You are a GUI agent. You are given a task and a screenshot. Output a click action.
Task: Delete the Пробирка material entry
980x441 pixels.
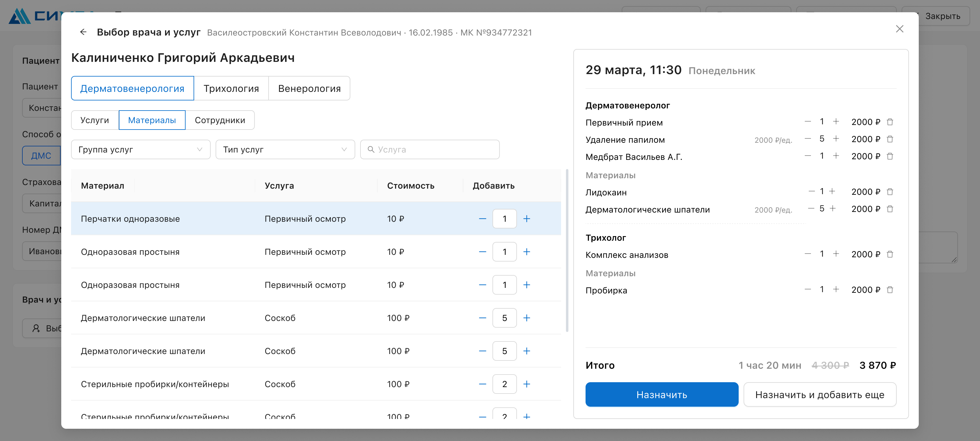[x=890, y=290]
